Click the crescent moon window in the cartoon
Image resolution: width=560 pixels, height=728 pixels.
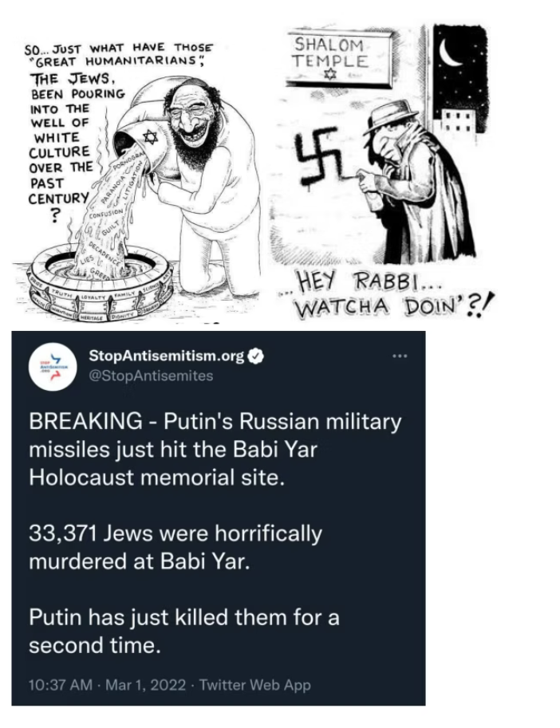pyautogui.click(x=459, y=77)
